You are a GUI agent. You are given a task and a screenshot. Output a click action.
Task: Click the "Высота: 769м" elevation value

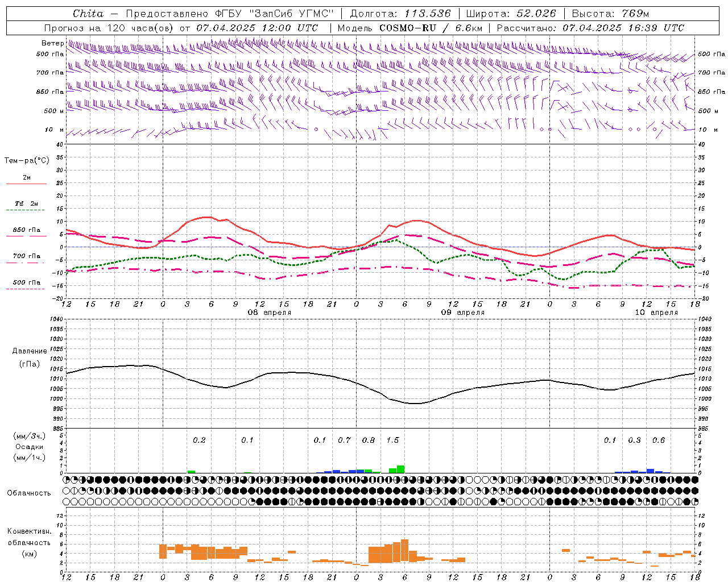(610, 14)
